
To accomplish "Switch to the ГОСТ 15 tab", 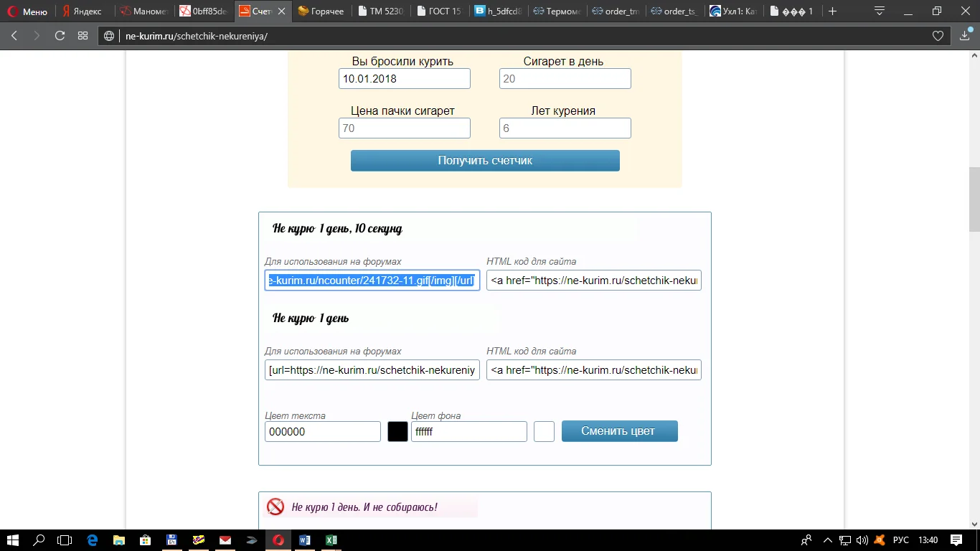I will click(x=439, y=11).
